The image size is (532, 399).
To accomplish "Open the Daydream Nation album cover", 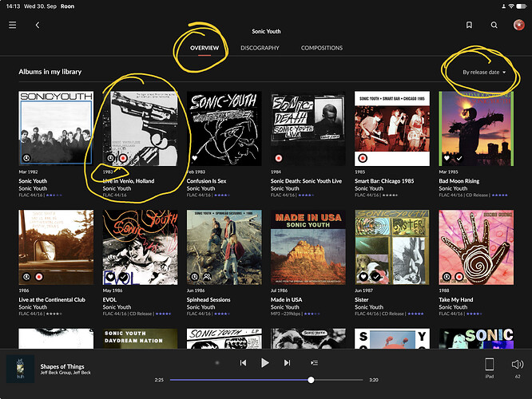I will [140, 338].
